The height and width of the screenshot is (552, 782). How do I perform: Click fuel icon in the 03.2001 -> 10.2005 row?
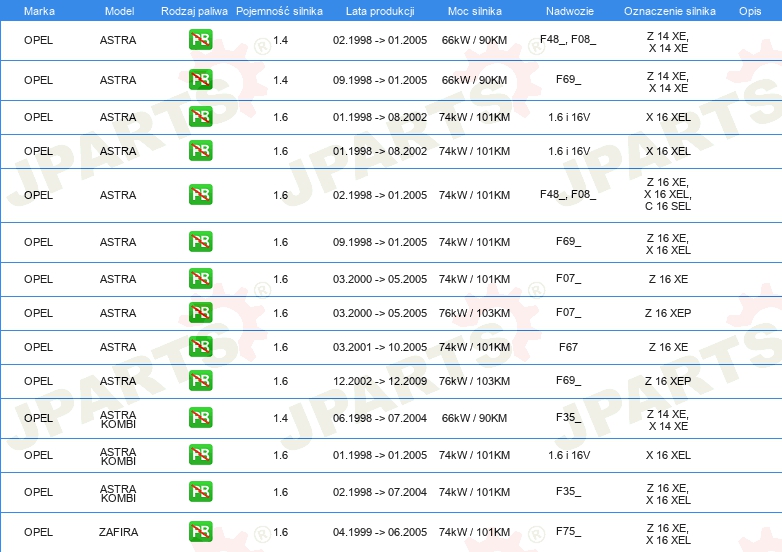coord(200,347)
